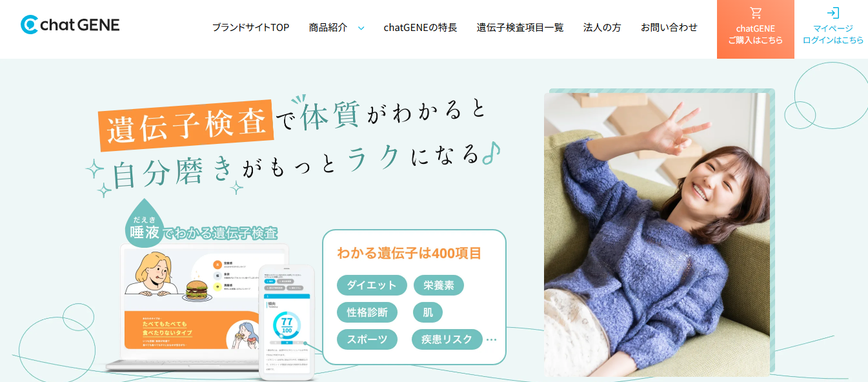Click マイページ ログインはこちら button
Viewport: 868px width, 382px height.
[x=833, y=29]
